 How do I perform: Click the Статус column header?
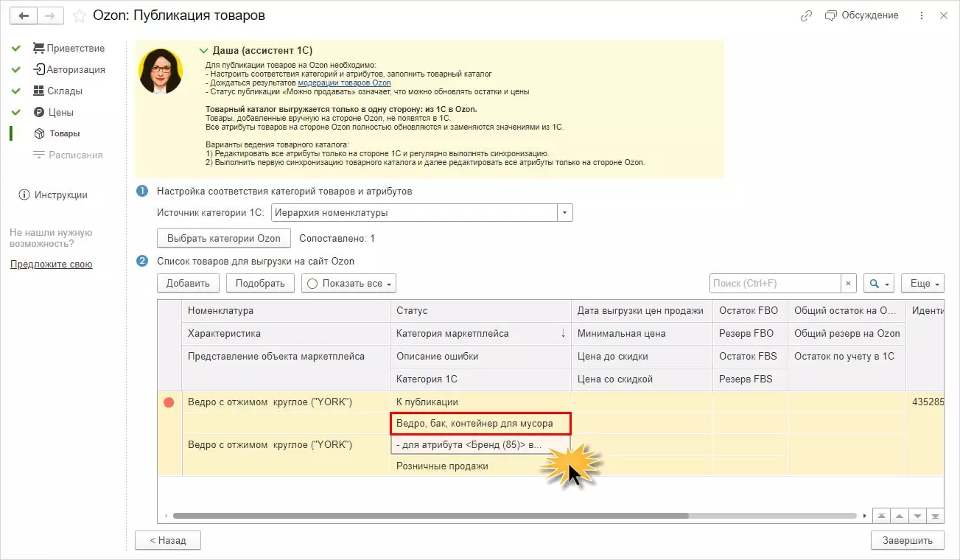480,311
